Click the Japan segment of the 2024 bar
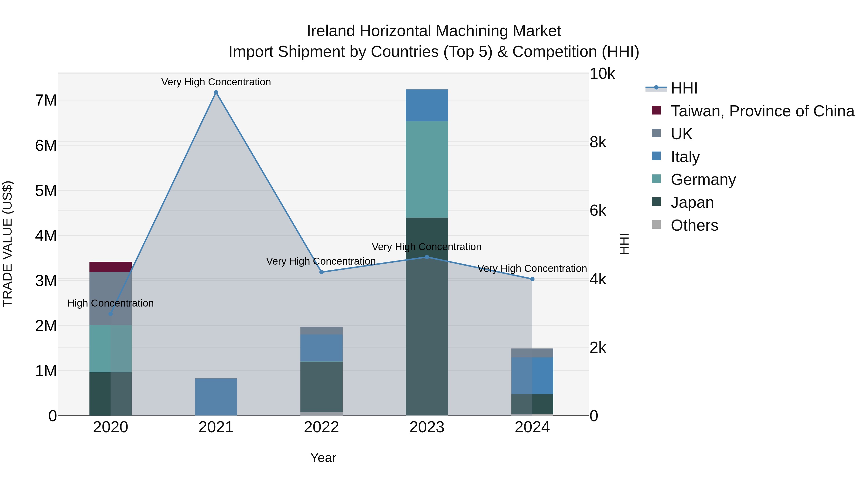The width and height of the screenshot is (868, 488). pyautogui.click(x=532, y=404)
